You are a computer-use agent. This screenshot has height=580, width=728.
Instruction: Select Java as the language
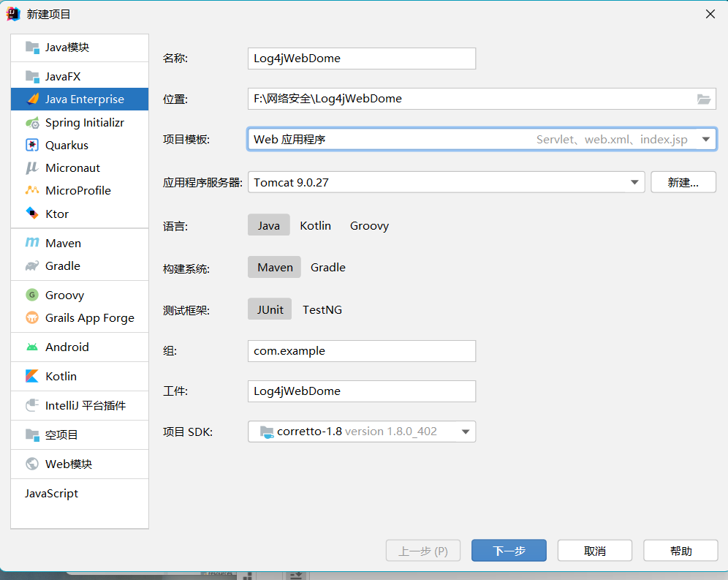click(x=269, y=225)
